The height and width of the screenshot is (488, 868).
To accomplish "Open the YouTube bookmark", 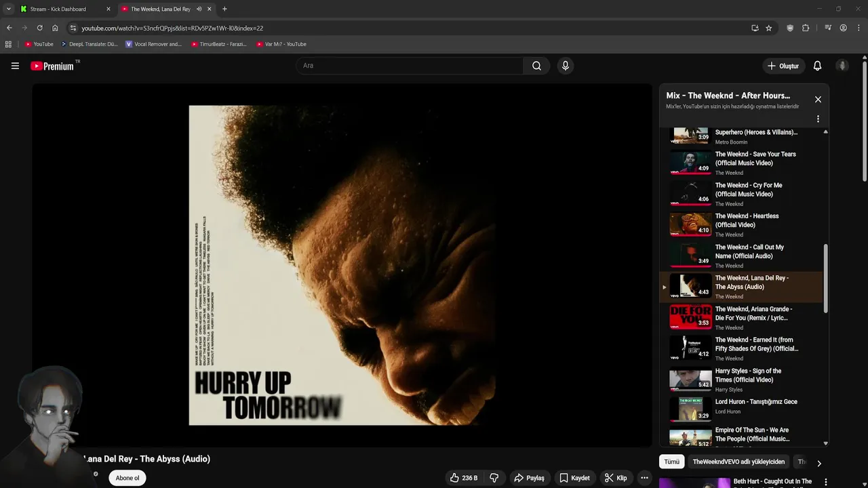I will [x=39, y=44].
